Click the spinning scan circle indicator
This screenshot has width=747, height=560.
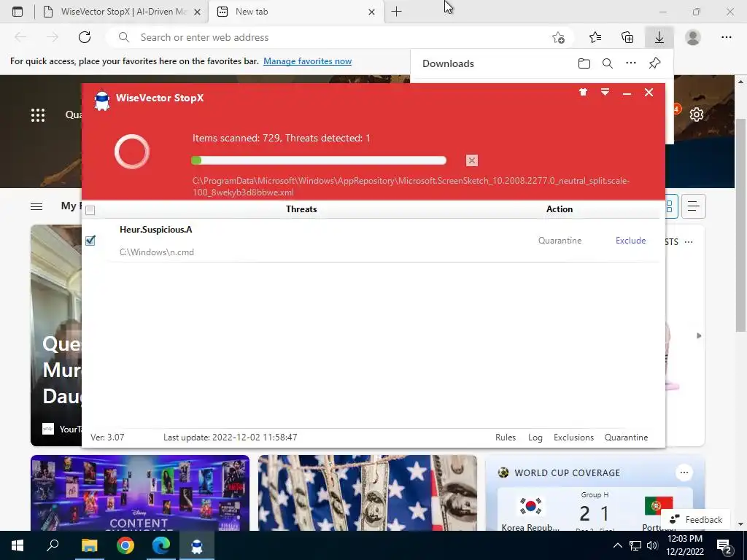tap(132, 152)
